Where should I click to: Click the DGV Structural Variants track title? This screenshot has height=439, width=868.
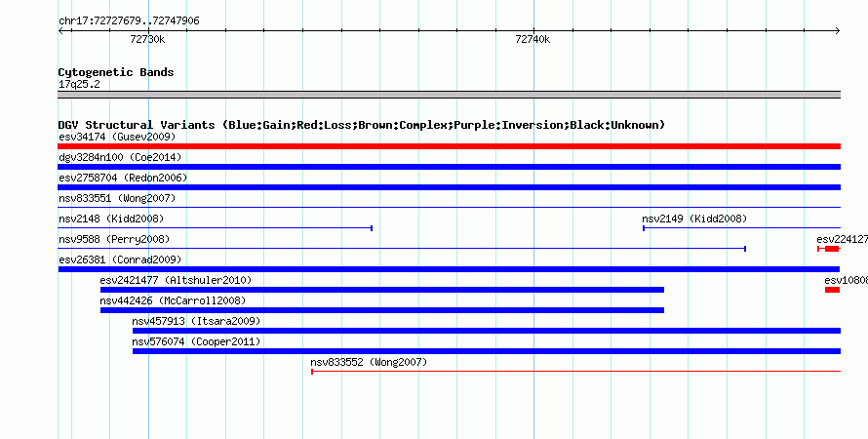pyautogui.click(x=362, y=125)
